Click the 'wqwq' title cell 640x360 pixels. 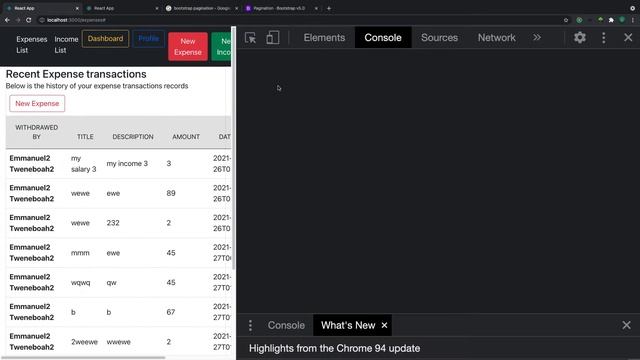point(80,282)
